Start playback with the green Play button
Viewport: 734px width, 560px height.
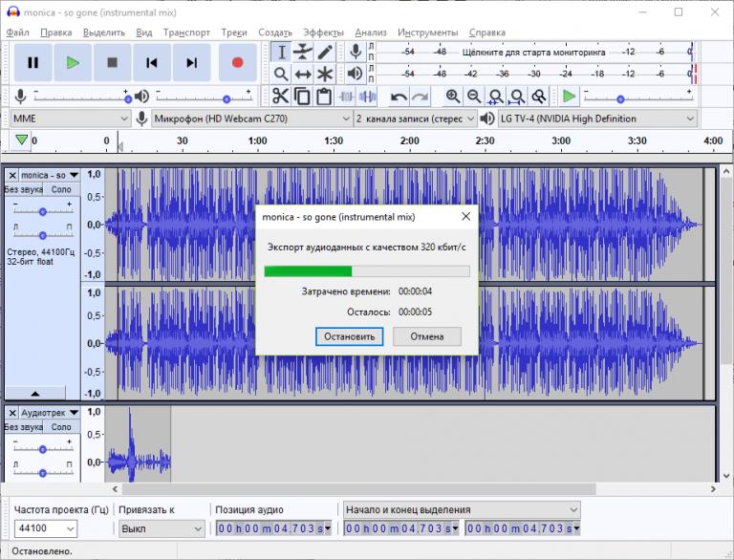(x=73, y=63)
